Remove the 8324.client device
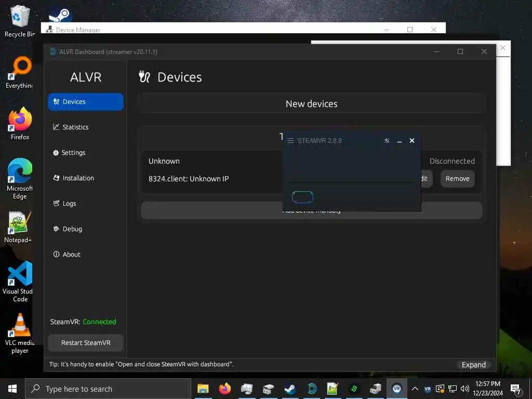This screenshot has width=532, height=399. (x=457, y=179)
